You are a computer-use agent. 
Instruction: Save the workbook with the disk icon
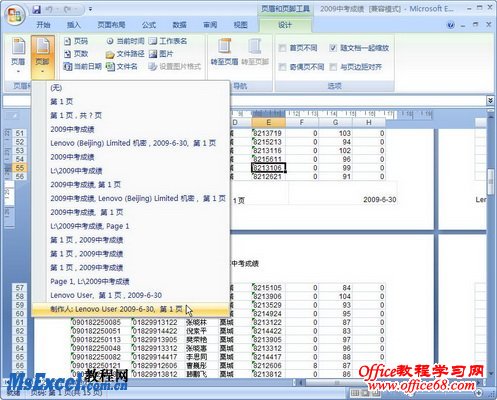(x=36, y=10)
